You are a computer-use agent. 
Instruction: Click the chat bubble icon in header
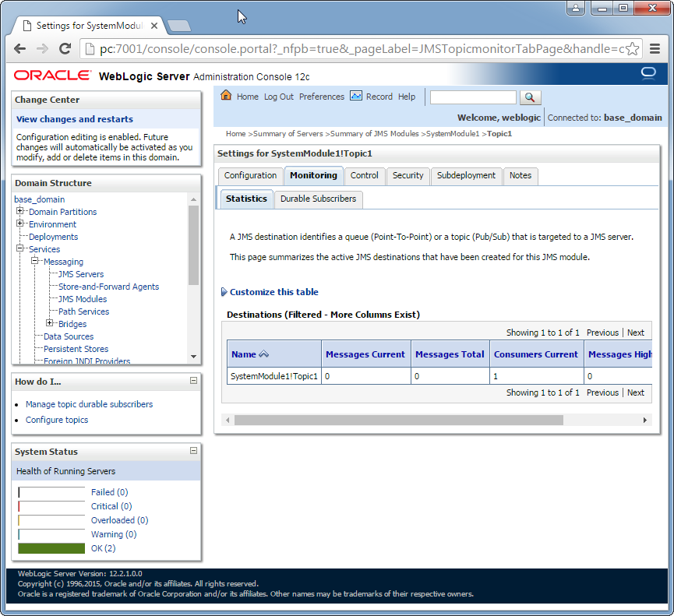(x=648, y=73)
